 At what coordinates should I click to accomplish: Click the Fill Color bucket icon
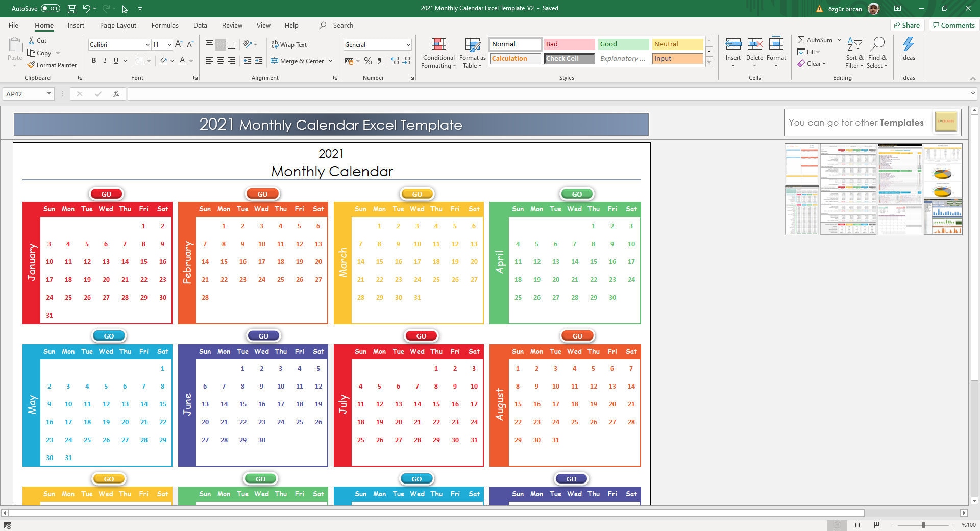click(163, 60)
